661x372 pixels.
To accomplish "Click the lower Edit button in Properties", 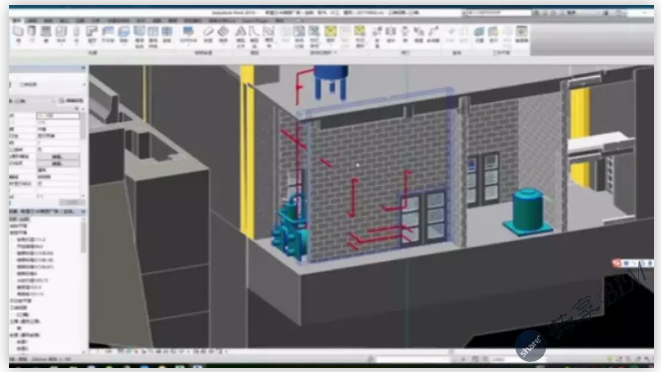I will 58,163.
